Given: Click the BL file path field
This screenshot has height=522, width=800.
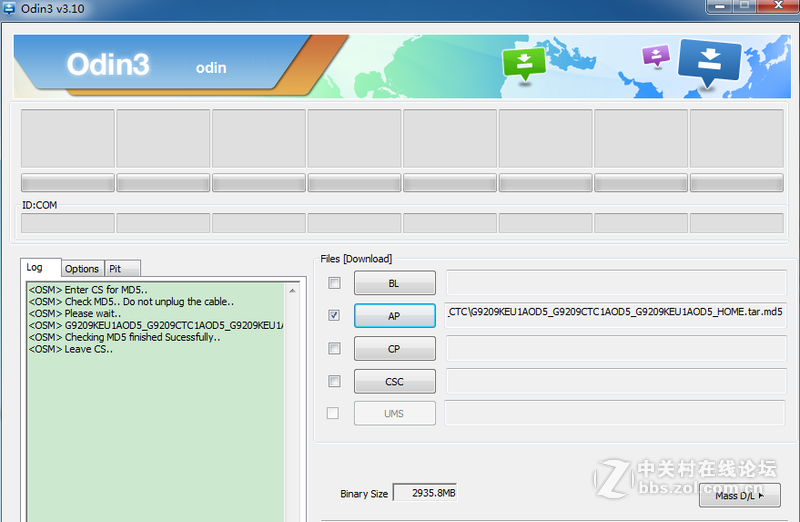Looking at the screenshot, I should [616, 283].
